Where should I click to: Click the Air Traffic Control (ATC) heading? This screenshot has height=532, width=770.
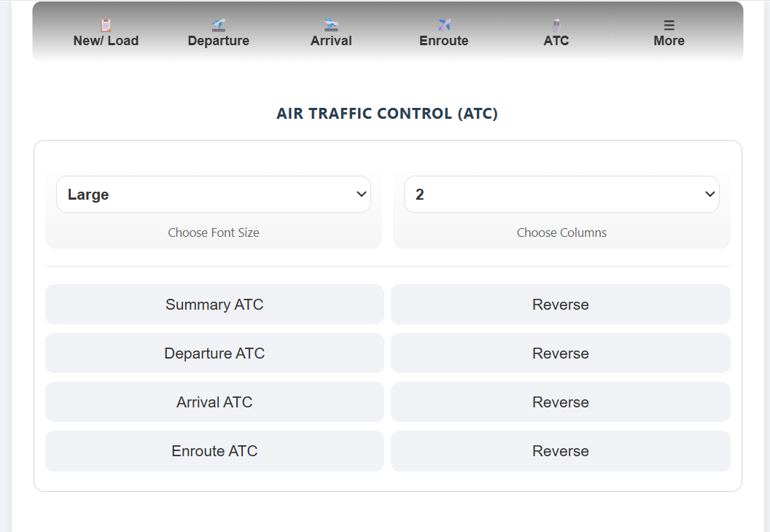387,114
